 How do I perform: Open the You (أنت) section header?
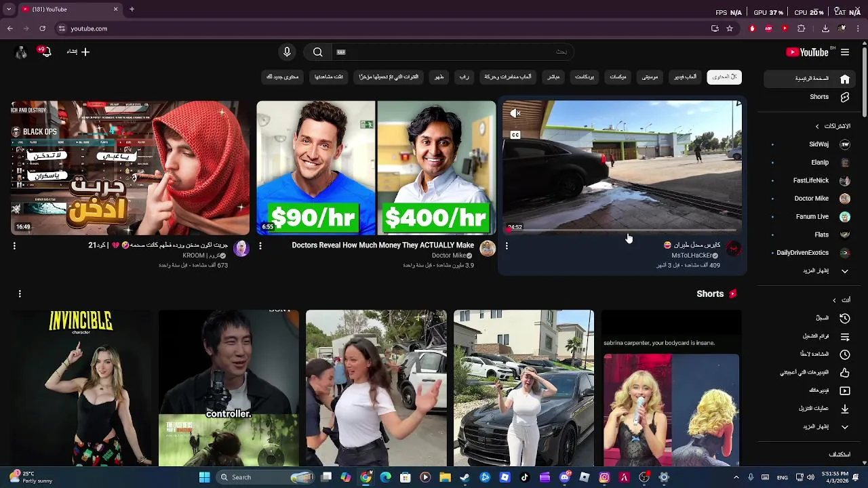841,300
